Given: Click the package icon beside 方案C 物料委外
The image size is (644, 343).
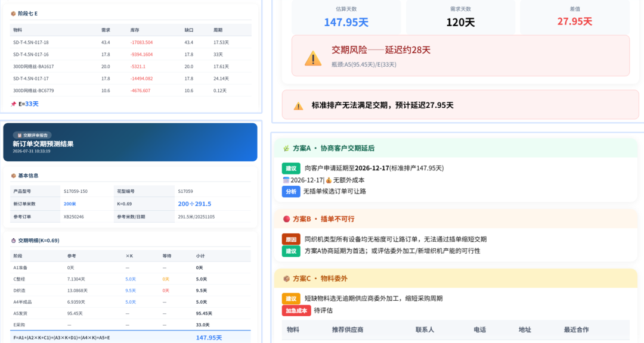Looking at the screenshot, I should pyautogui.click(x=286, y=279).
